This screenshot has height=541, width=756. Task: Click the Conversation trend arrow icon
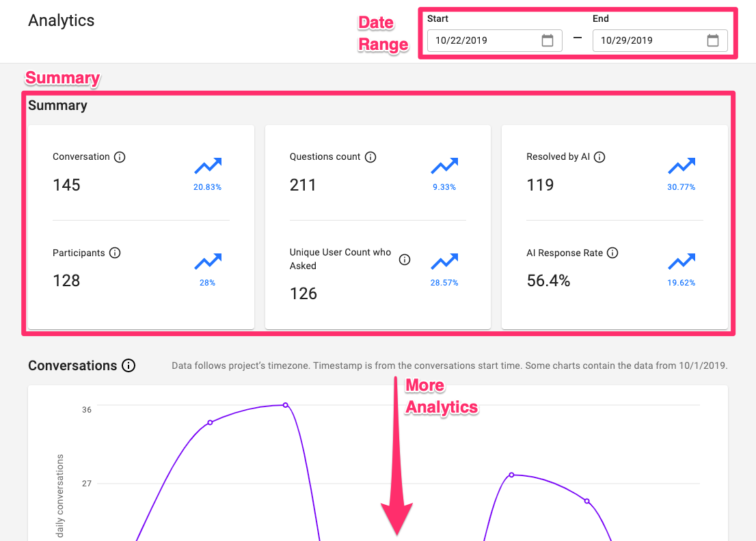(208, 166)
